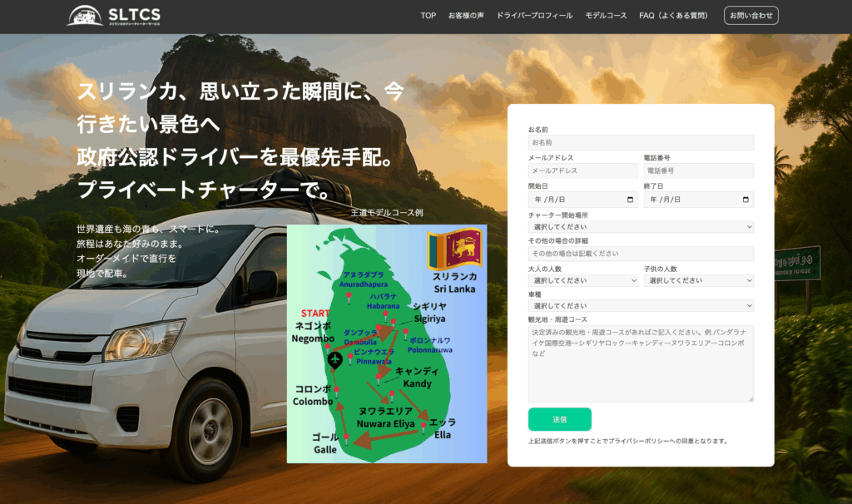Click the SLTCS logo icon

(85, 15)
